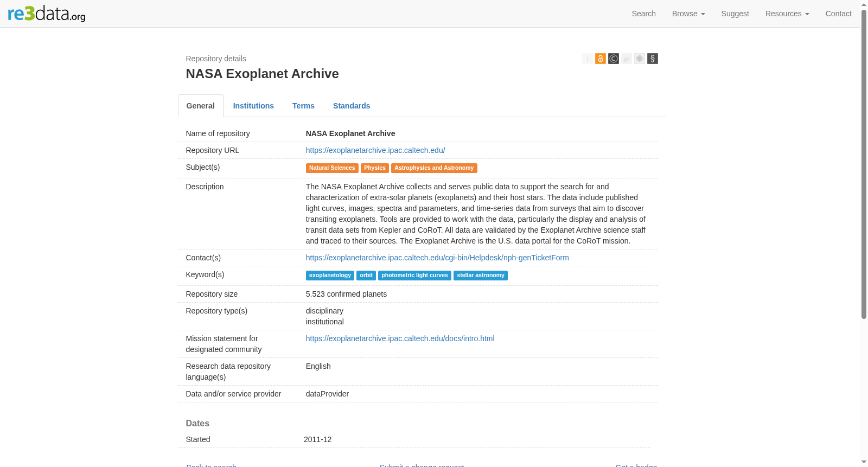Click the 'Contact(s)' label
Screen dimensions: 868x467
203,258
